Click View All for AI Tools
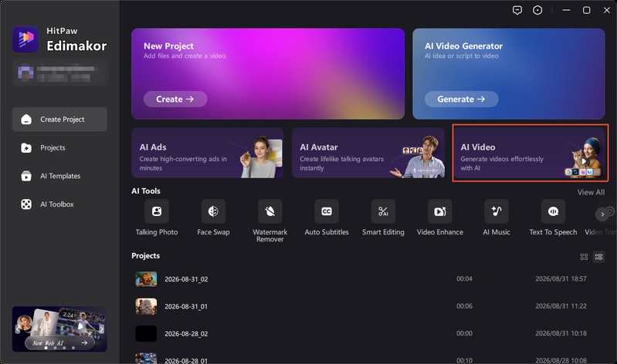Viewport: 617px width, 364px height. (591, 192)
